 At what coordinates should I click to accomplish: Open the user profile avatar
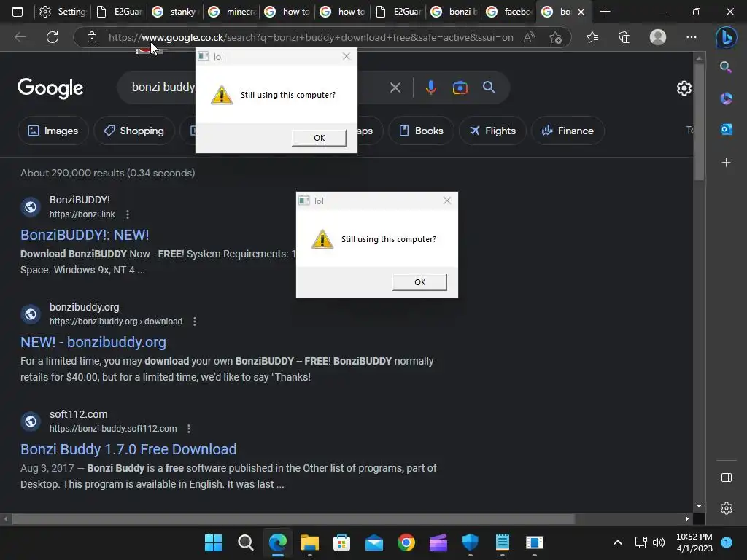tap(658, 37)
